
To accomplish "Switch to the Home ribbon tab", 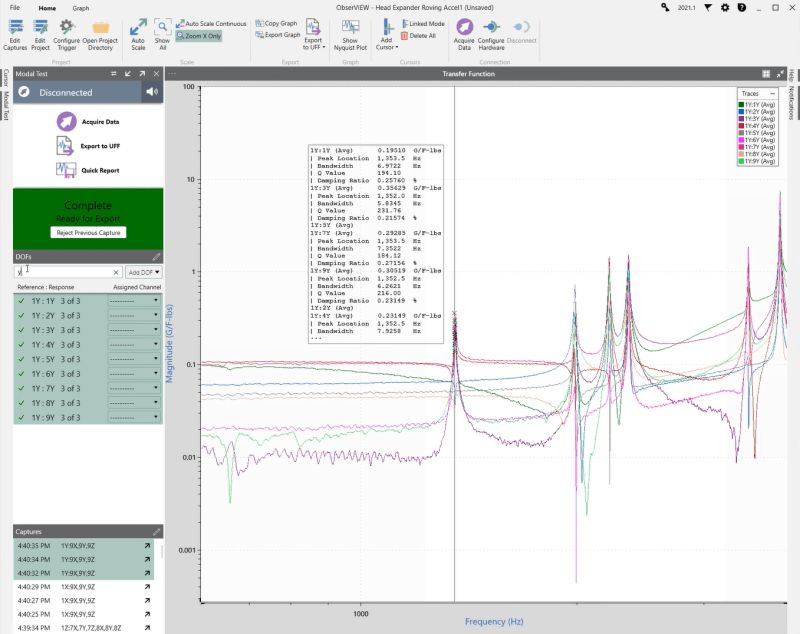I will pos(47,8).
